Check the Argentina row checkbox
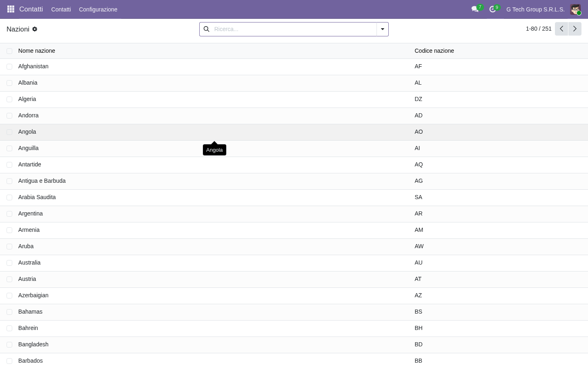 click(9, 214)
